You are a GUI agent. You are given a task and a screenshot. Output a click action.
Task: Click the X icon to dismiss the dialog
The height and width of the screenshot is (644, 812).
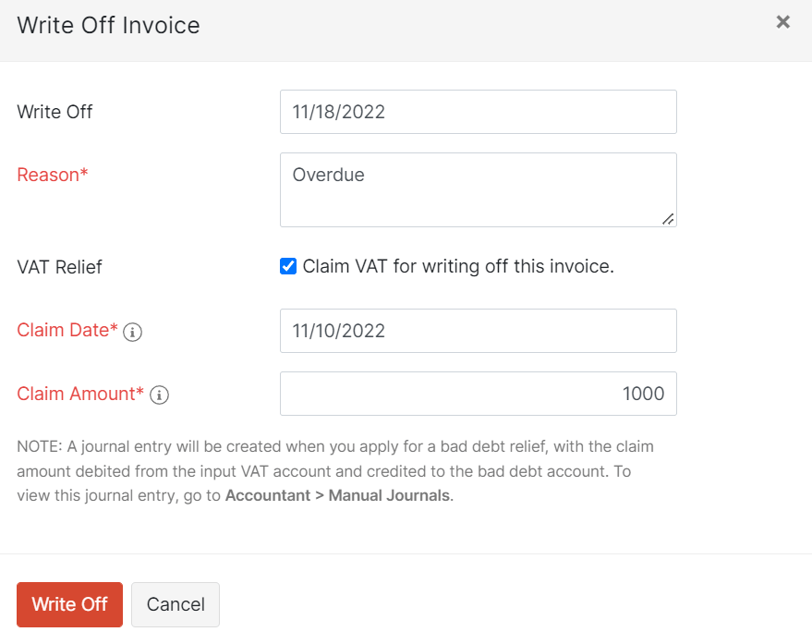tap(783, 21)
